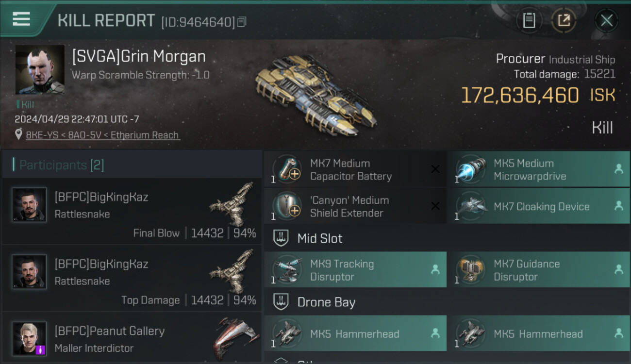Select MK7 Guidance Disruptor item
This screenshot has width=631, height=364.
(538, 270)
